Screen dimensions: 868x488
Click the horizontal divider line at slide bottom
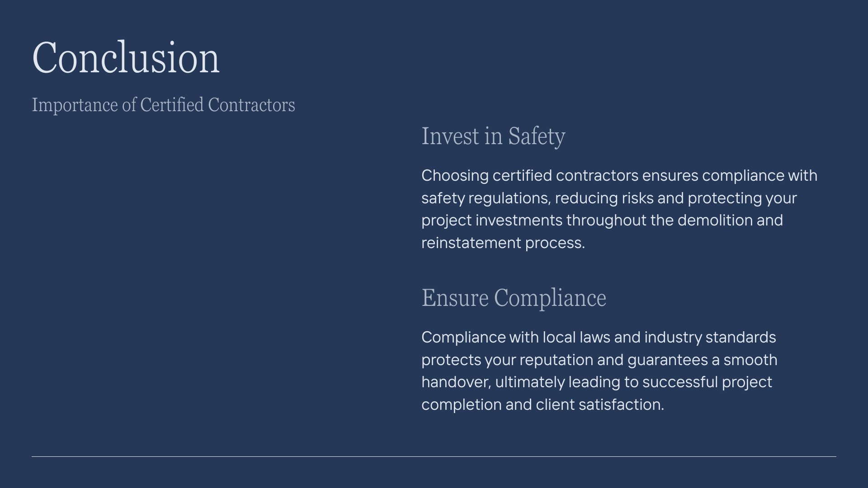click(x=434, y=456)
